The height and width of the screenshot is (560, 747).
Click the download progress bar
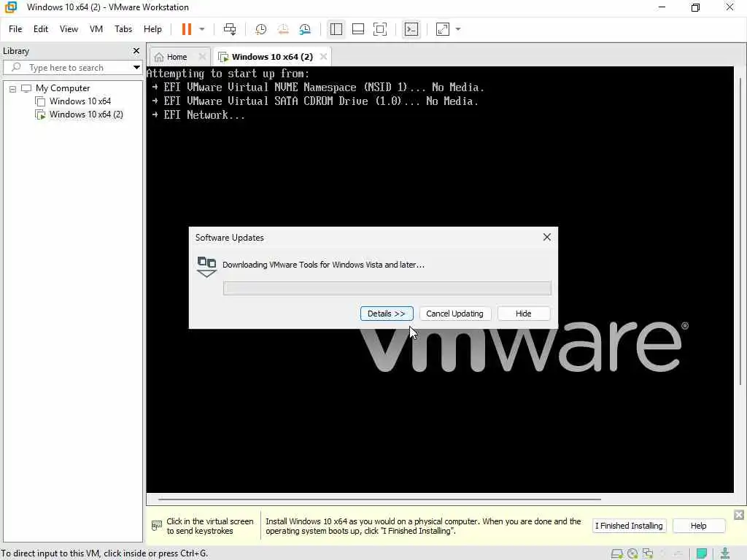coord(387,288)
